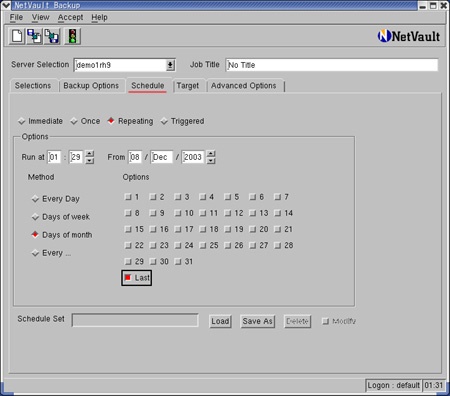The width and height of the screenshot is (450, 396).
Task: Check day 20 of the month
Action: click(x=253, y=229)
